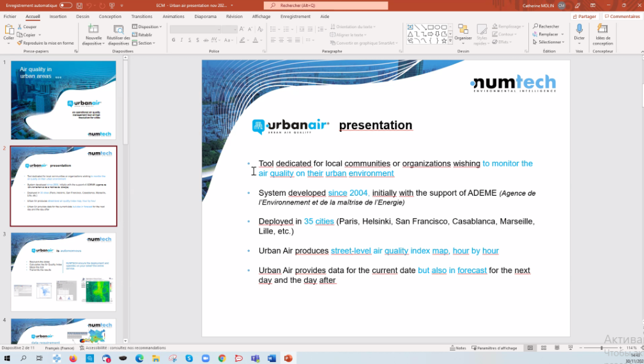Cut selection with Couper
The width and height of the screenshot is (644, 364).
pyautogui.click(x=27, y=27)
